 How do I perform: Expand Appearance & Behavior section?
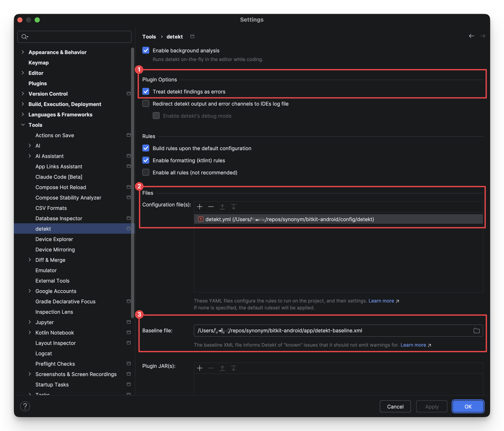tap(23, 52)
